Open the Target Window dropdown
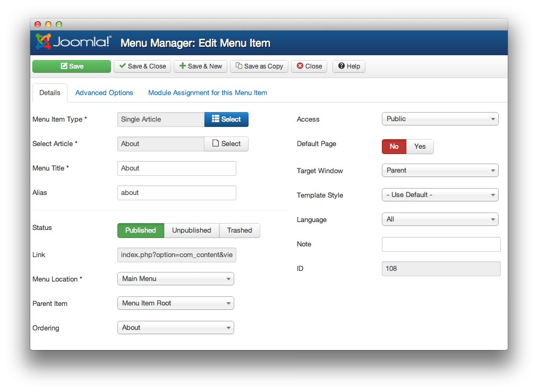The image size is (538, 392). (440, 170)
